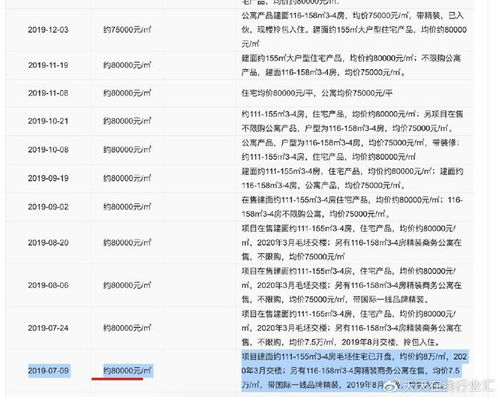
Task: Click the price cell in the 2019-07-24 row
Action: pyautogui.click(x=127, y=328)
